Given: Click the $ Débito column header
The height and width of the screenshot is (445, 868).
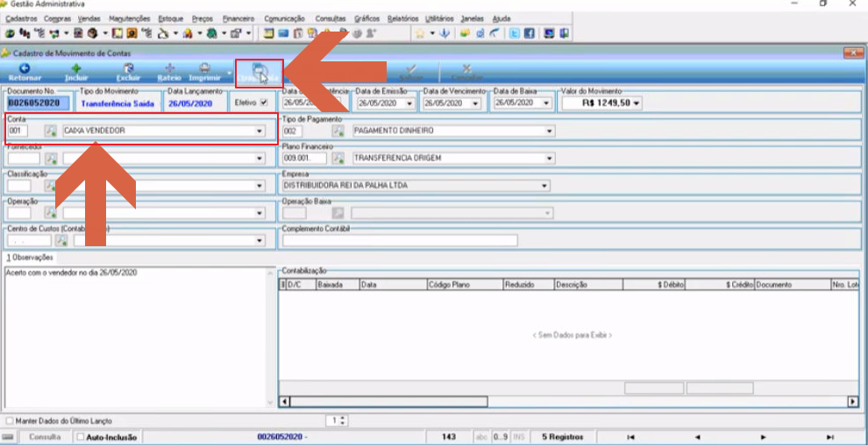Looking at the screenshot, I should (x=654, y=285).
